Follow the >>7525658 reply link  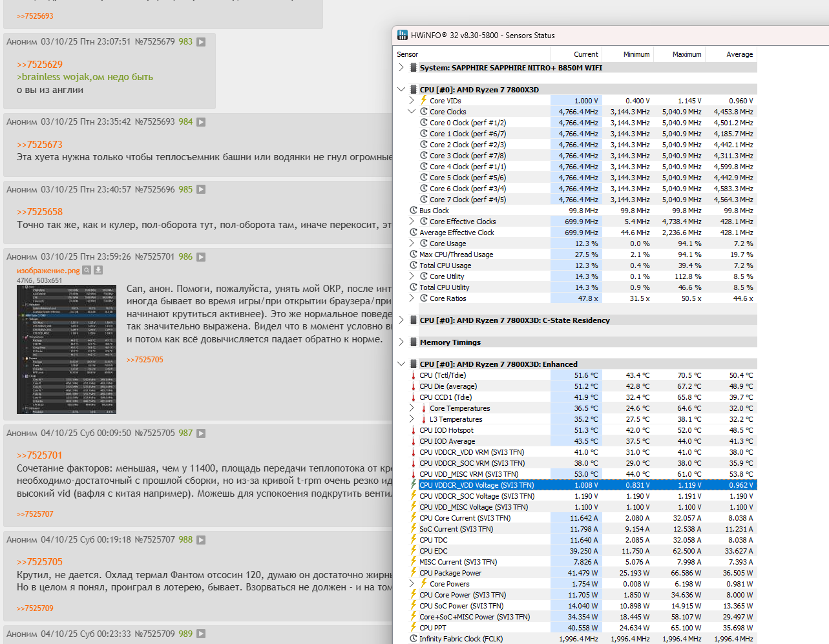pyautogui.click(x=40, y=212)
